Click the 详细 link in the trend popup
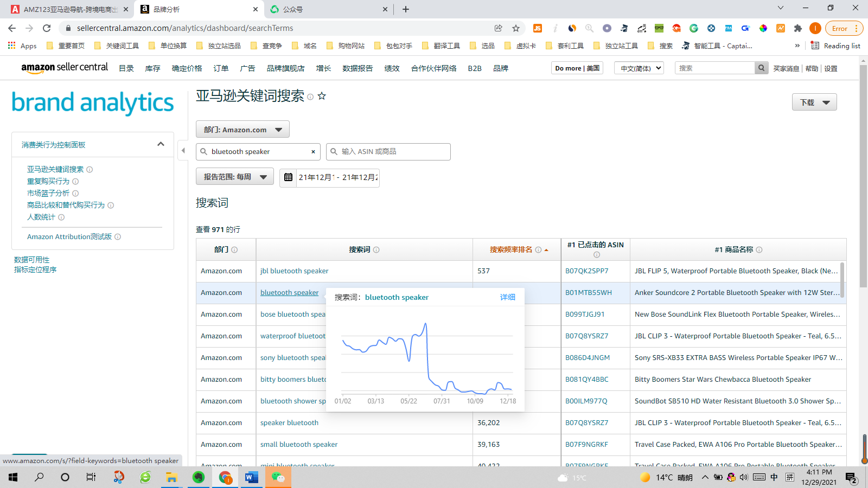This screenshot has height=488, width=868. (508, 297)
